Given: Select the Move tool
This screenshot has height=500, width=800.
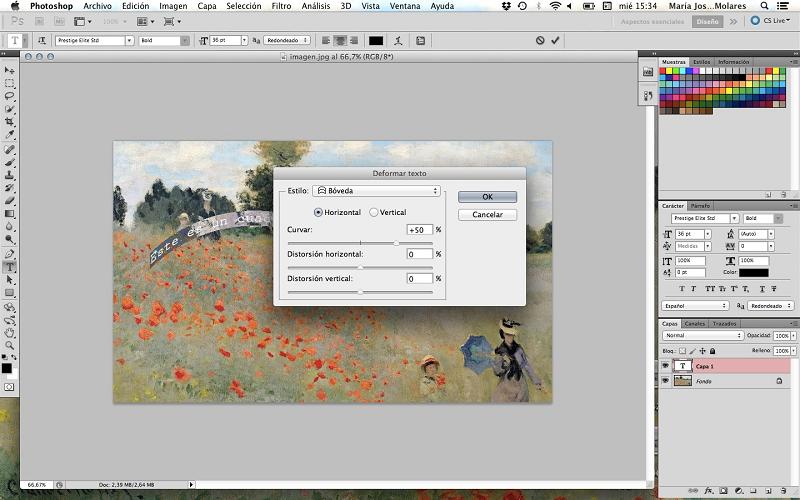Looking at the screenshot, I should pos(10,71).
